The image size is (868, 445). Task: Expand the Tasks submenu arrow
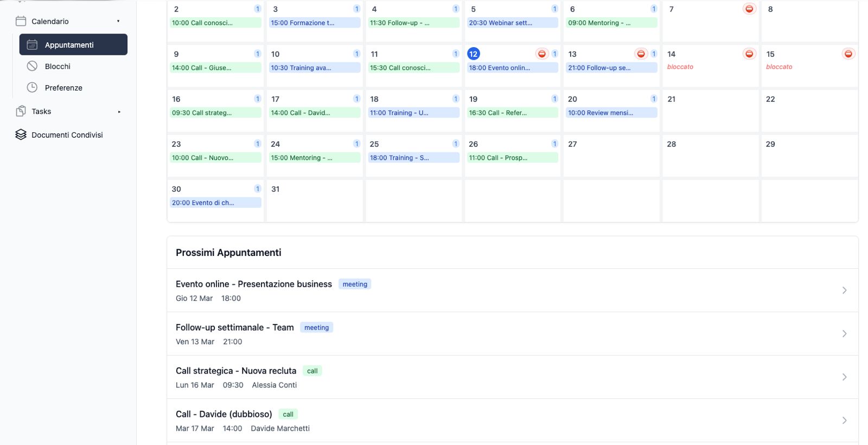[x=119, y=112]
